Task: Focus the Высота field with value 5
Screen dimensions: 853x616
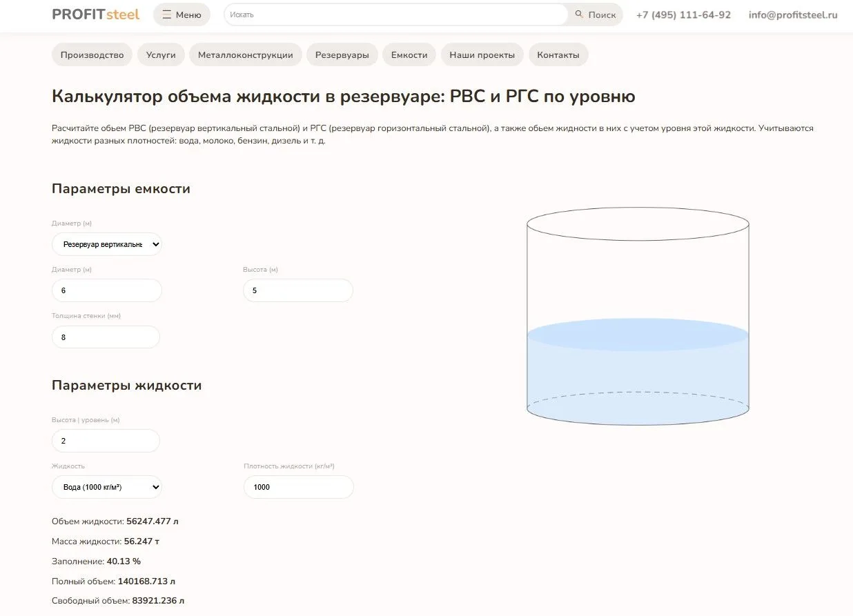Action: [297, 290]
